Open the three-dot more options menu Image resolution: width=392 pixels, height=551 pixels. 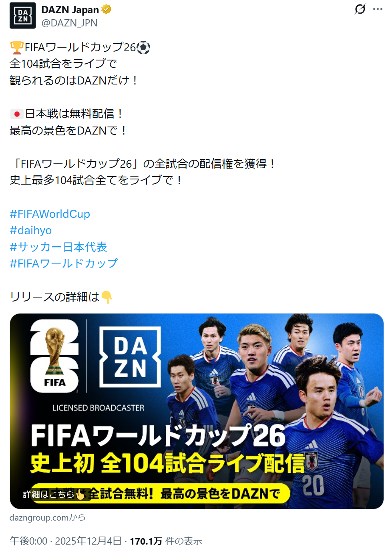click(x=378, y=9)
